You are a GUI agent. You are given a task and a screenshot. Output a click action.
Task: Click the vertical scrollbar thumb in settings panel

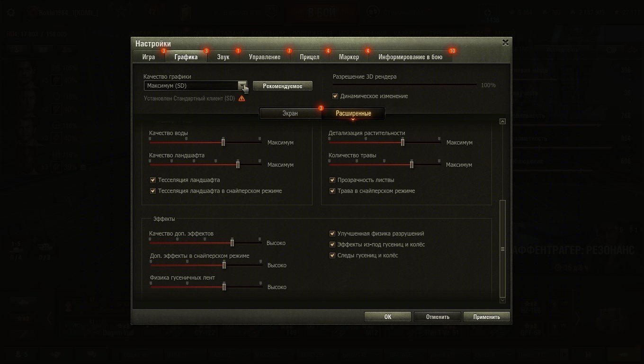pos(502,248)
